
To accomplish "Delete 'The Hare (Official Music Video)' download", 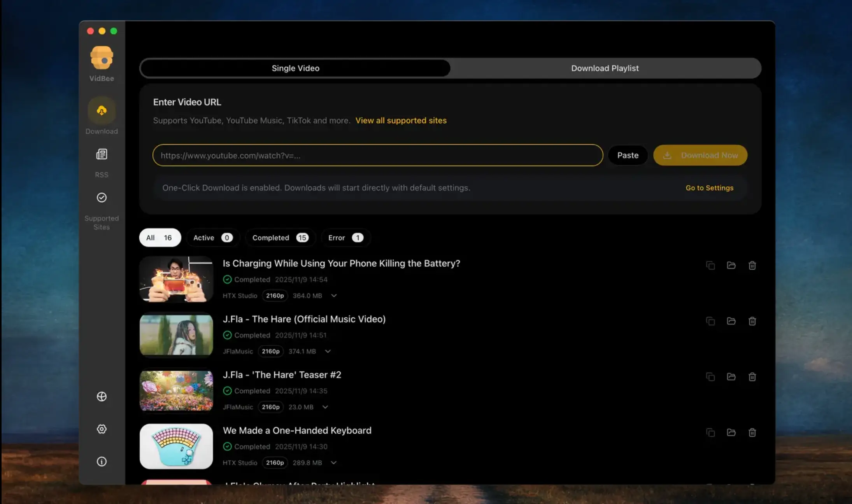I will tap(752, 321).
